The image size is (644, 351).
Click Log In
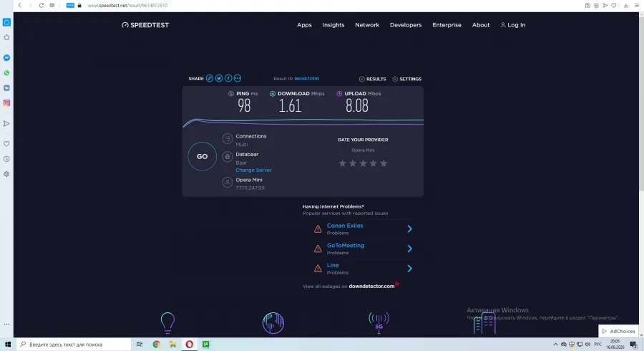click(513, 25)
